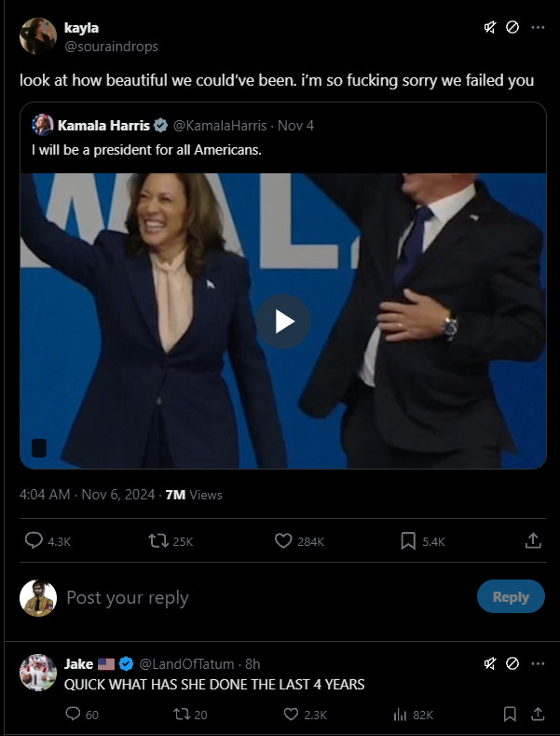Like Jake's reply showing 2.3K likes
560x736 pixels.
click(x=289, y=715)
